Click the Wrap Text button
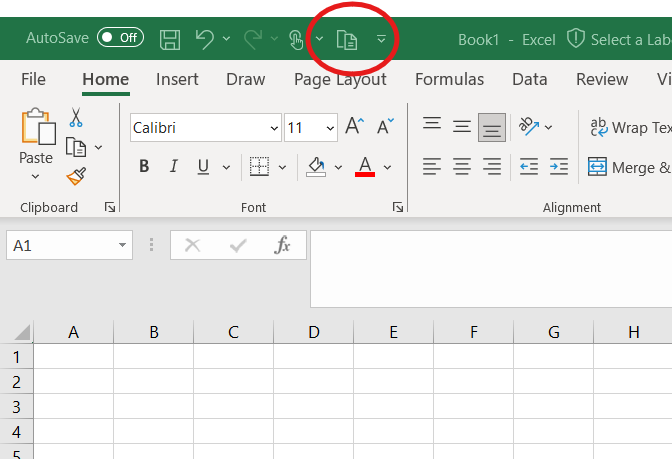Screen dimensions: 672x459 (x=630, y=127)
